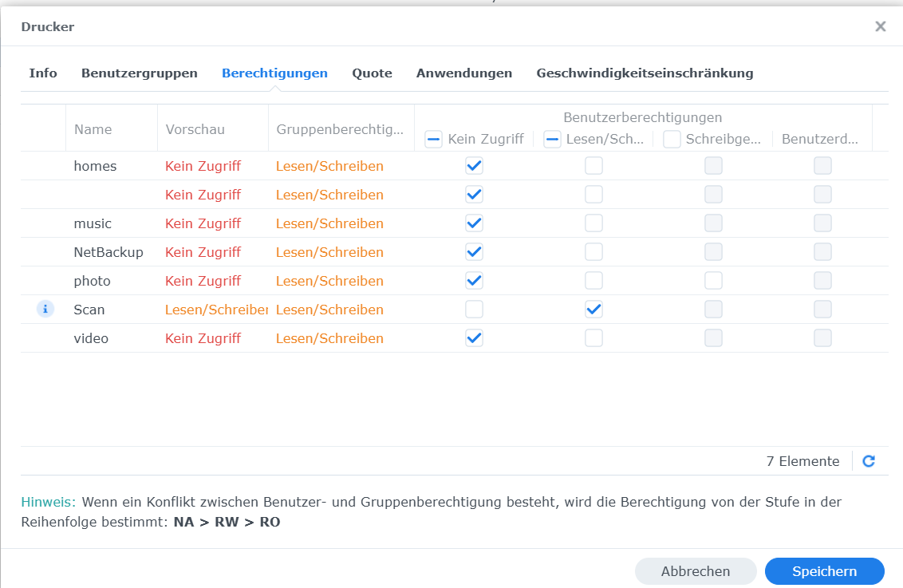The height and width of the screenshot is (588, 903).
Task: Click the Speichern button
Action: tap(825, 571)
